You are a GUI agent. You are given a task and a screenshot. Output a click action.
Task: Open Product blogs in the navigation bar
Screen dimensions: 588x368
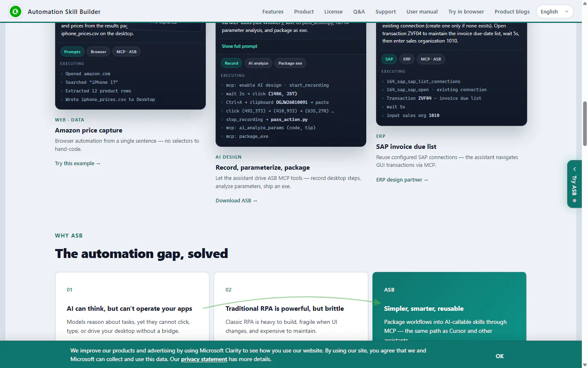click(x=512, y=11)
